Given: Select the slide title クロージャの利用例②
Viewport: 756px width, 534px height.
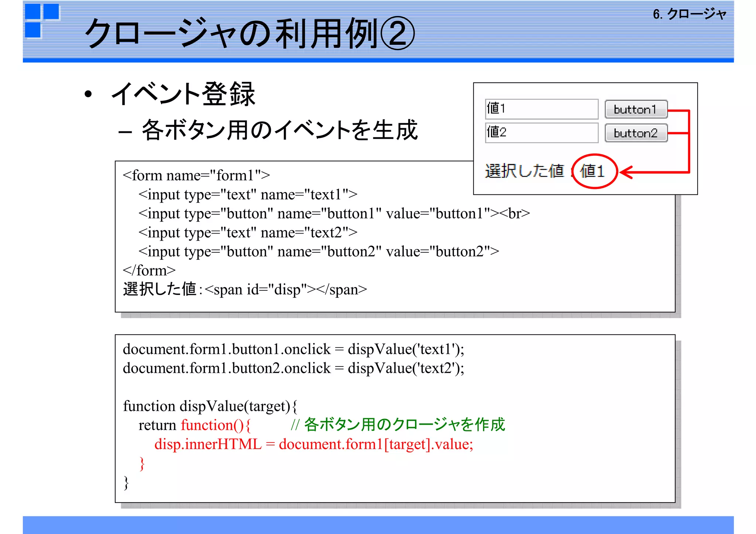Looking at the screenshot, I should click(250, 33).
